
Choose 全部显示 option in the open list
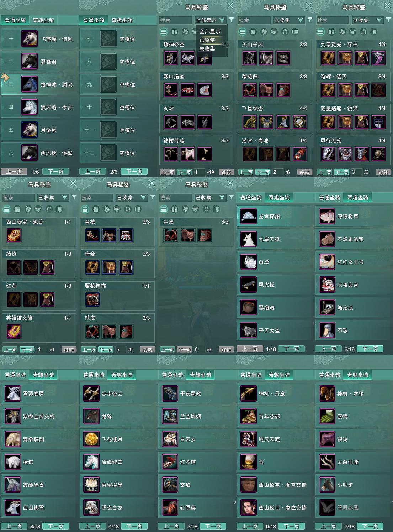[210, 31]
